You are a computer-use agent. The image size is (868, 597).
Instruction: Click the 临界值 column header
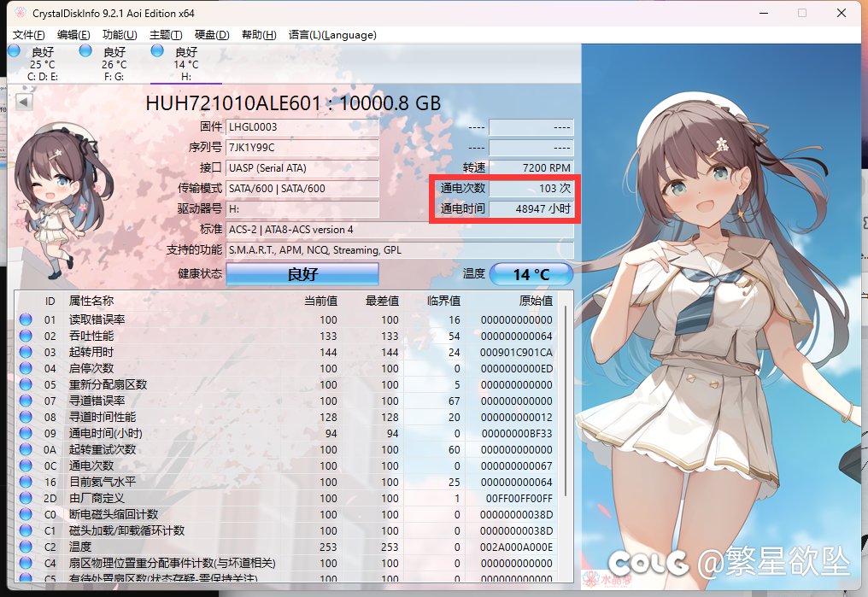pyautogui.click(x=443, y=301)
